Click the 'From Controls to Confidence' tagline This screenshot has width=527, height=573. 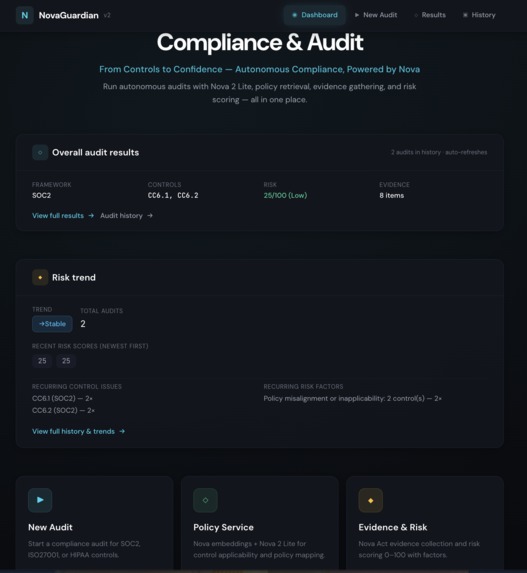(259, 69)
